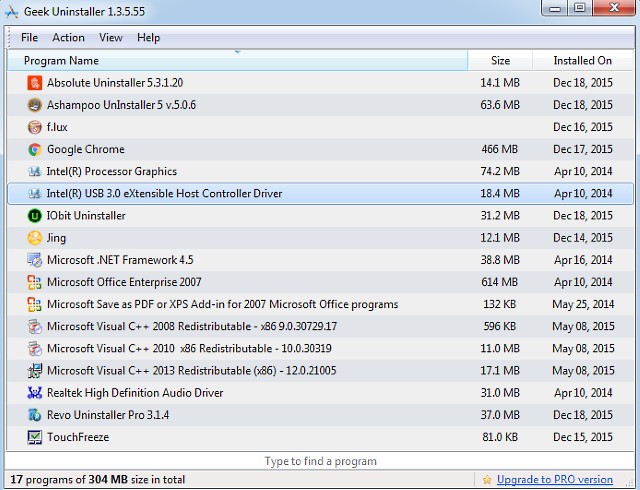Image resolution: width=640 pixels, height=490 pixels.
Task: Click the Intel(R) Processor Graphics icon
Action: tap(35, 172)
